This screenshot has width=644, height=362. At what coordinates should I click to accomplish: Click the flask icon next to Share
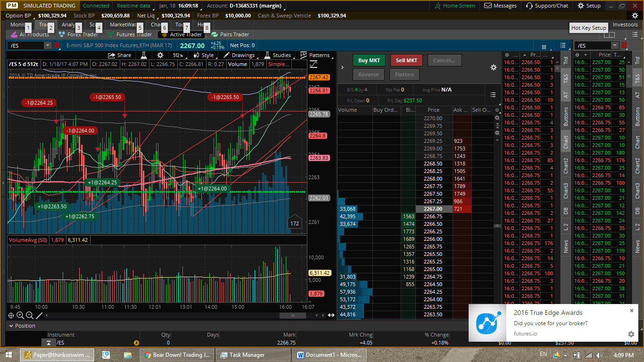click(144, 55)
